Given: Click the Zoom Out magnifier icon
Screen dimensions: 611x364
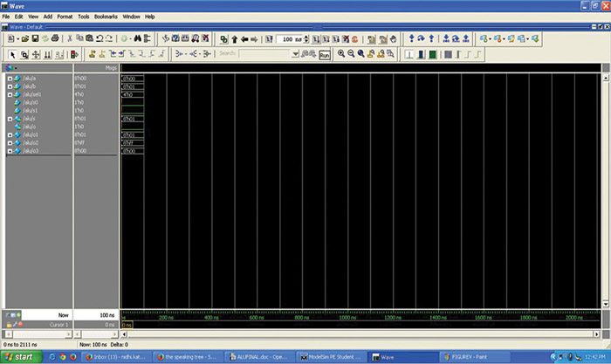Looking at the screenshot, I should (351, 54).
